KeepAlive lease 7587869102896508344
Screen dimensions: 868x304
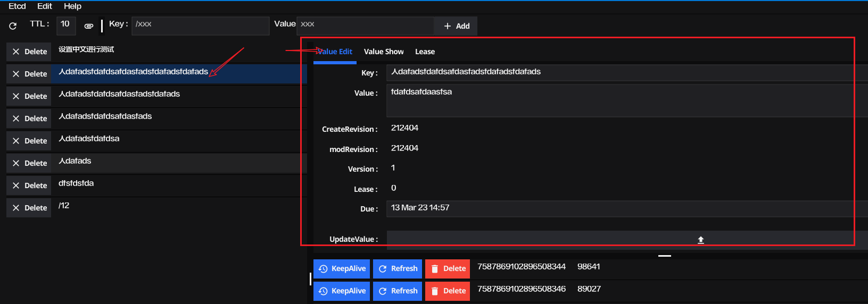pyautogui.click(x=342, y=269)
